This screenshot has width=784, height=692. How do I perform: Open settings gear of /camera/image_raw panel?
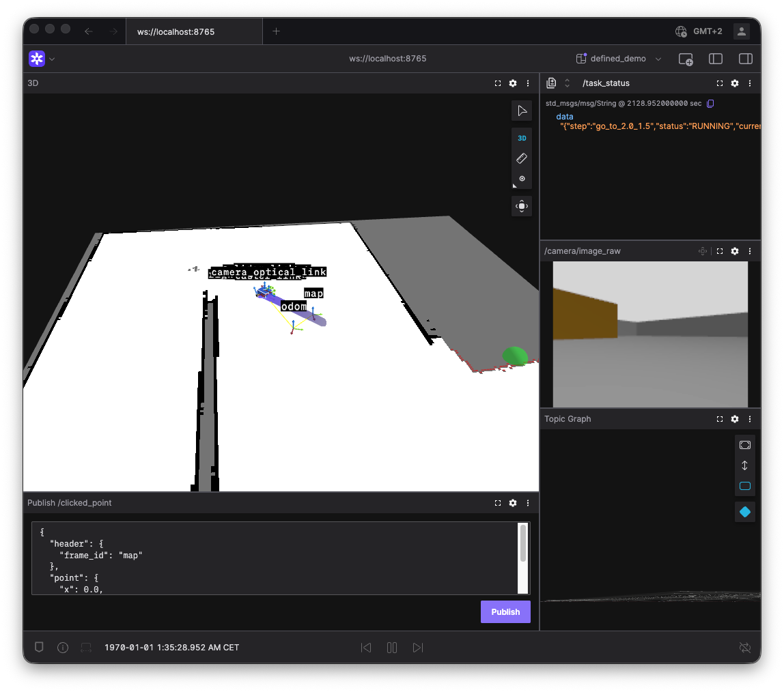point(735,251)
